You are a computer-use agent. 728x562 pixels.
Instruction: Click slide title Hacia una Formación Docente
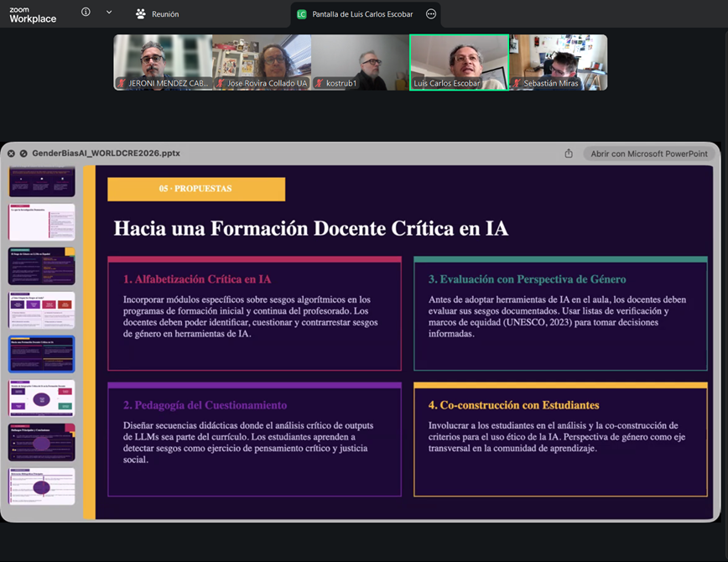coord(310,228)
